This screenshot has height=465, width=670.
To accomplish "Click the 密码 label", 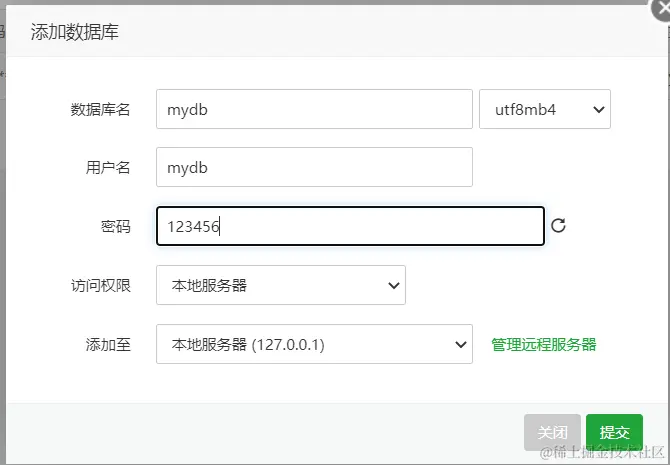I will (115, 227).
